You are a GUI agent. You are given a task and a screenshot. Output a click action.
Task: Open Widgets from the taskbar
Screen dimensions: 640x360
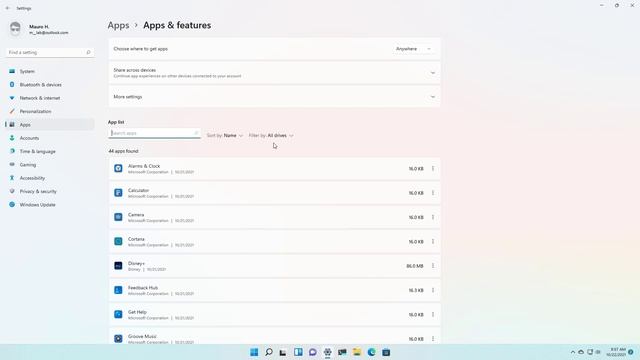point(298,352)
